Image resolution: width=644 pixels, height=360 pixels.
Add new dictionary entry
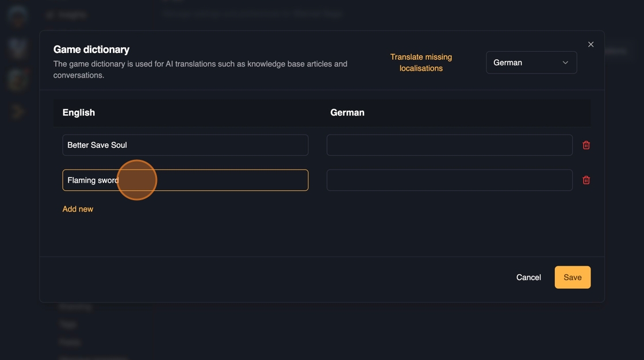pyautogui.click(x=78, y=209)
